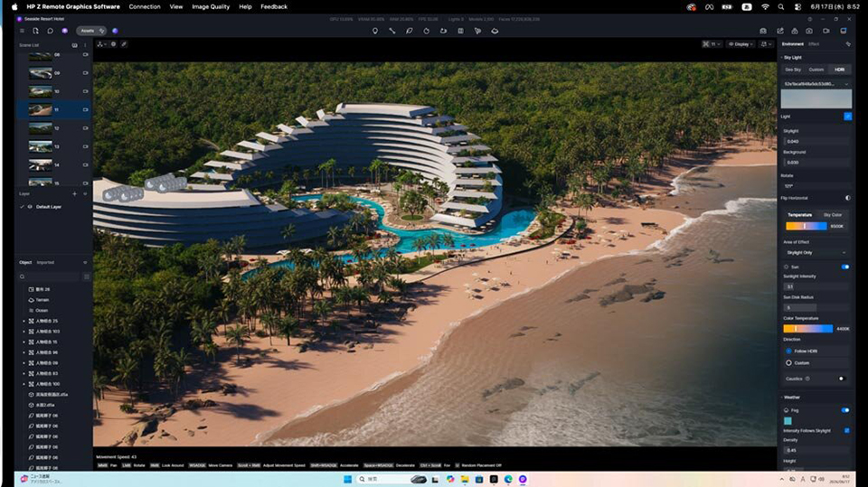Image resolution: width=868 pixels, height=487 pixels.
Task: Select the Custom direction radio option
Action: (788, 363)
